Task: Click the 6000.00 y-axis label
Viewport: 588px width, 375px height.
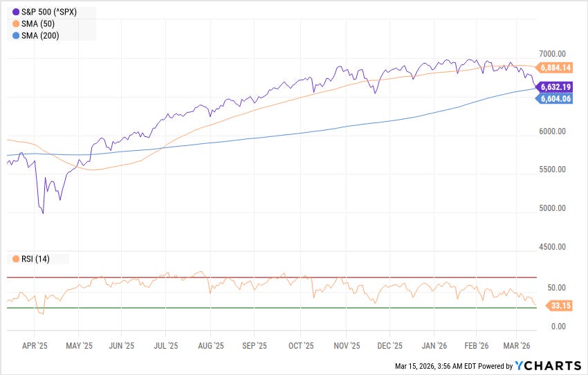Action: click(x=552, y=131)
